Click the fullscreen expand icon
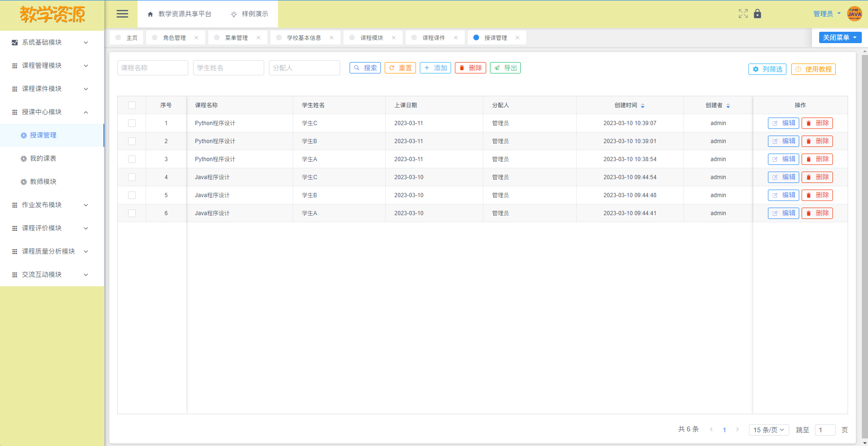Screen dimensions: 868x446 click(x=743, y=14)
